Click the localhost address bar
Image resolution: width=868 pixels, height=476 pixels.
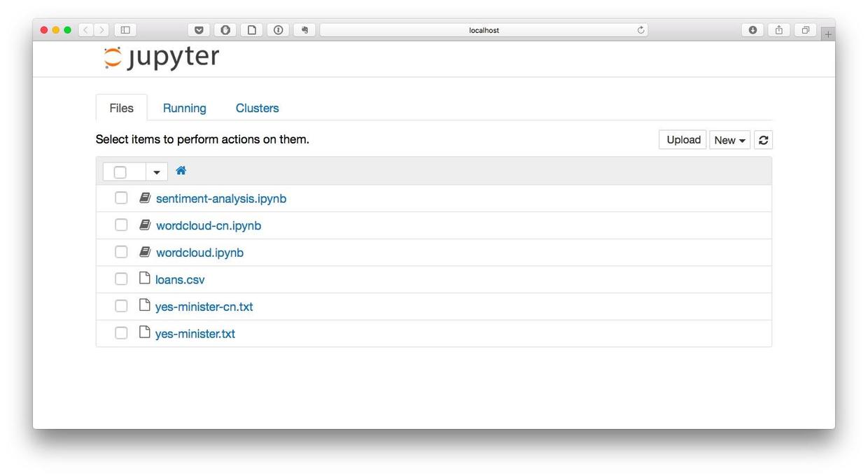click(483, 30)
